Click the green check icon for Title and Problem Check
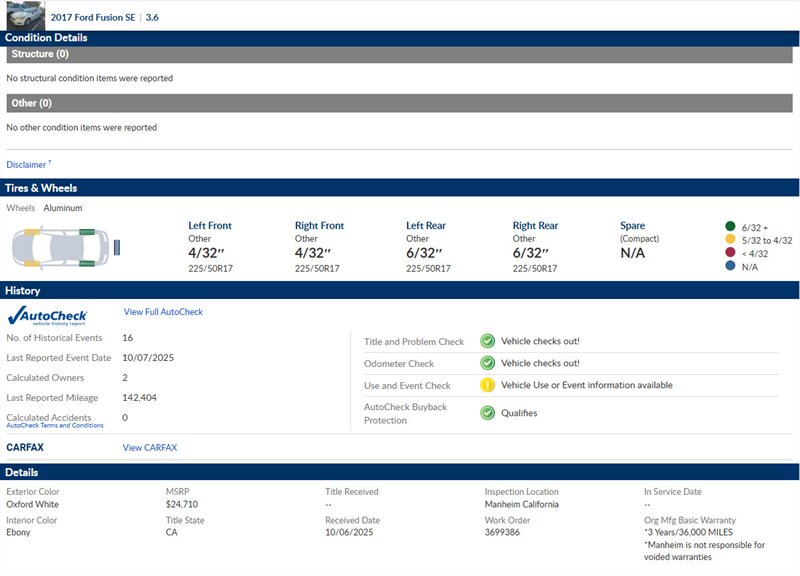This screenshot has width=800, height=576. tap(487, 341)
